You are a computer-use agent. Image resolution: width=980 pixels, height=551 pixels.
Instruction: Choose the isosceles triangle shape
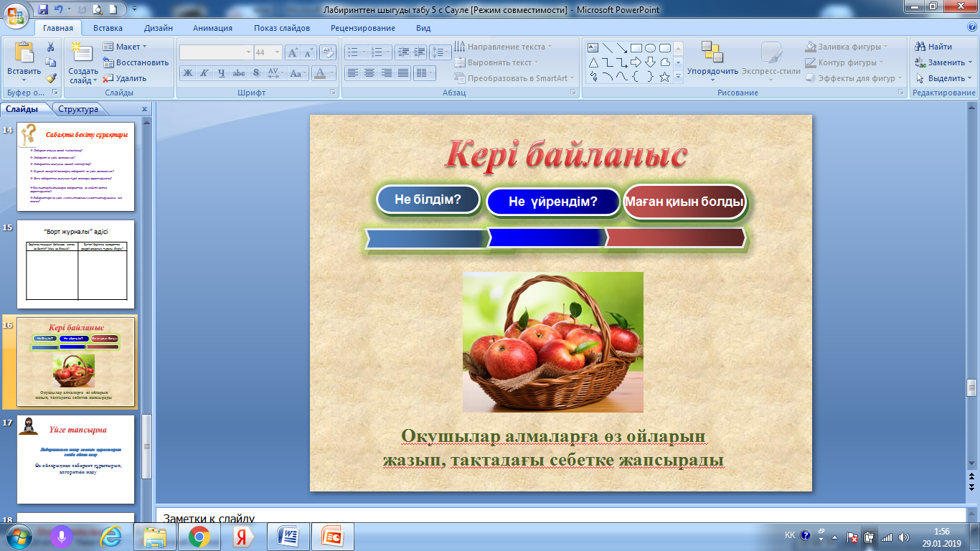(x=593, y=62)
